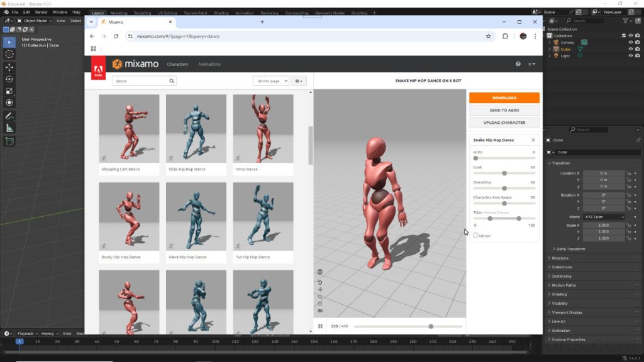The height and width of the screenshot is (362, 644).
Task: Switch to the Animations tab in Mixamo
Action: [209, 63]
